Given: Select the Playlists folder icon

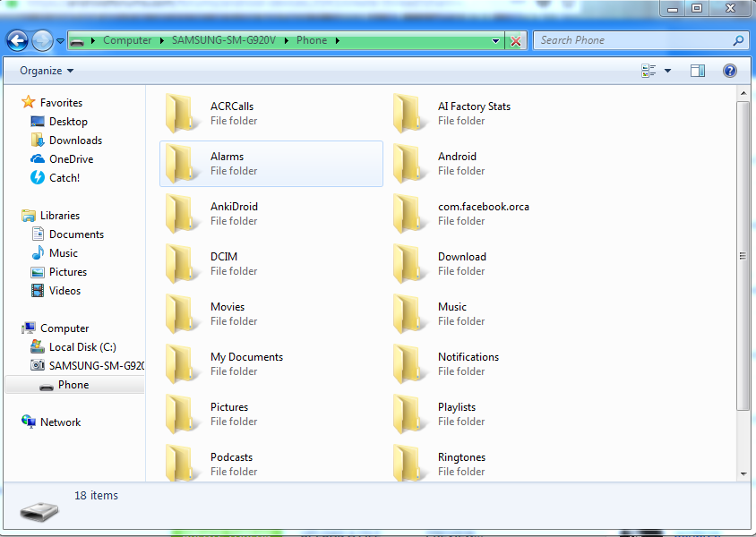Looking at the screenshot, I should 408,414.
